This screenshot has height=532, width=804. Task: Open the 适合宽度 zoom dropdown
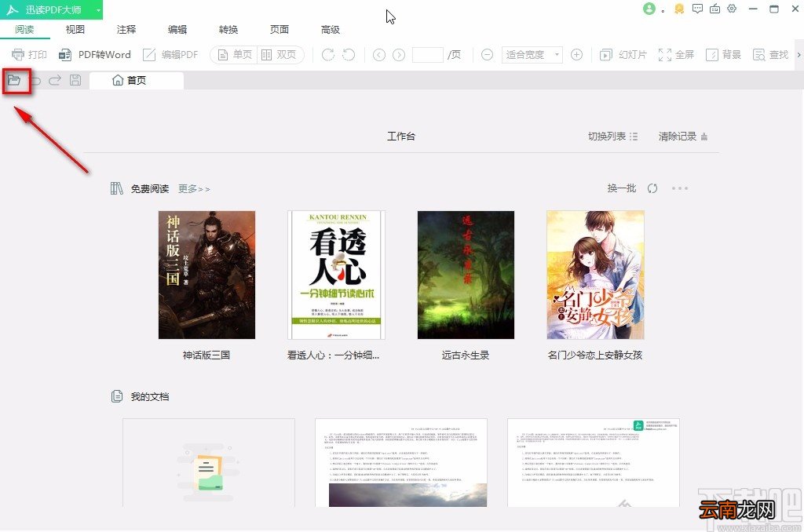tap(532, 54)
